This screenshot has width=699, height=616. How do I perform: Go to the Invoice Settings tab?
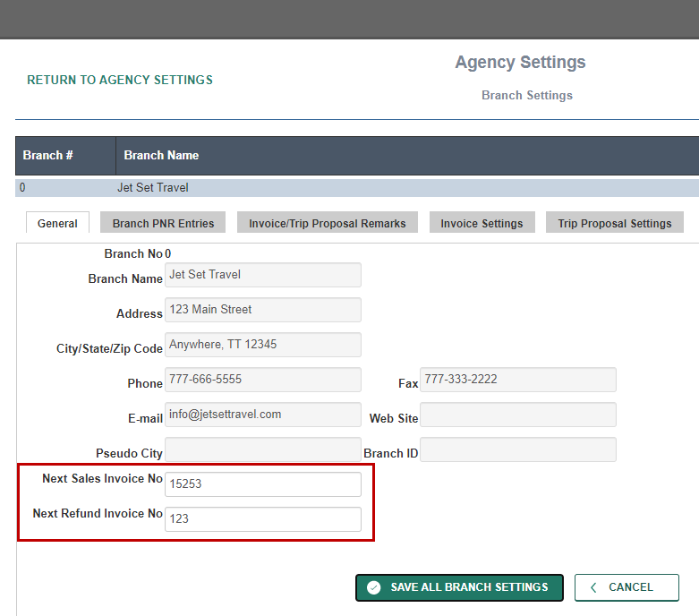482,223
